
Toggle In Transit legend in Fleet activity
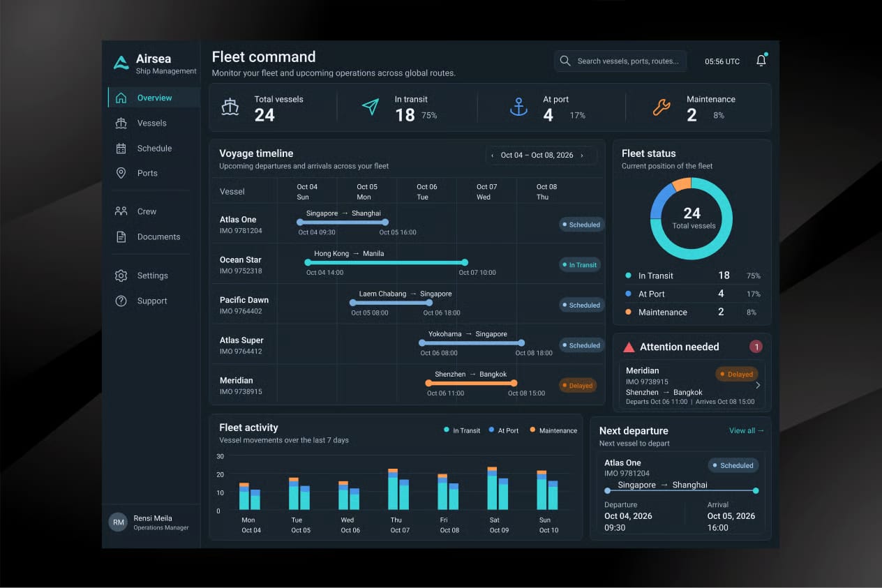[x=462, y=430]
